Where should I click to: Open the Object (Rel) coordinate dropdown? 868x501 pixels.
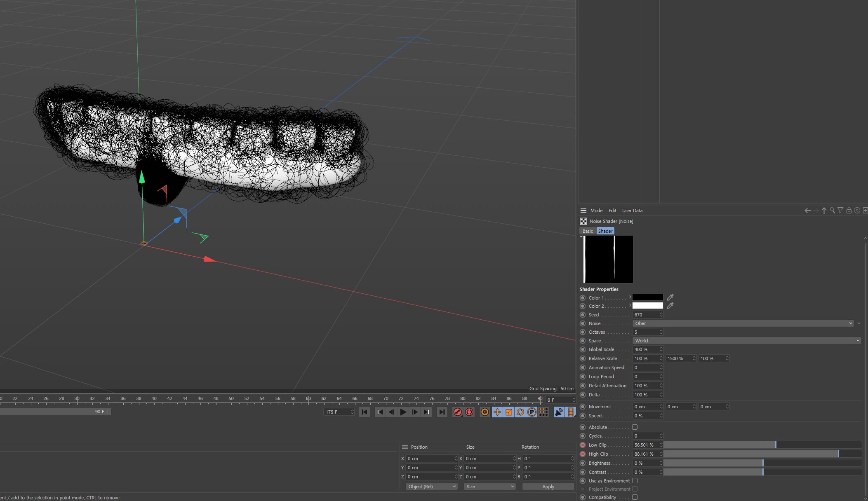432,487
